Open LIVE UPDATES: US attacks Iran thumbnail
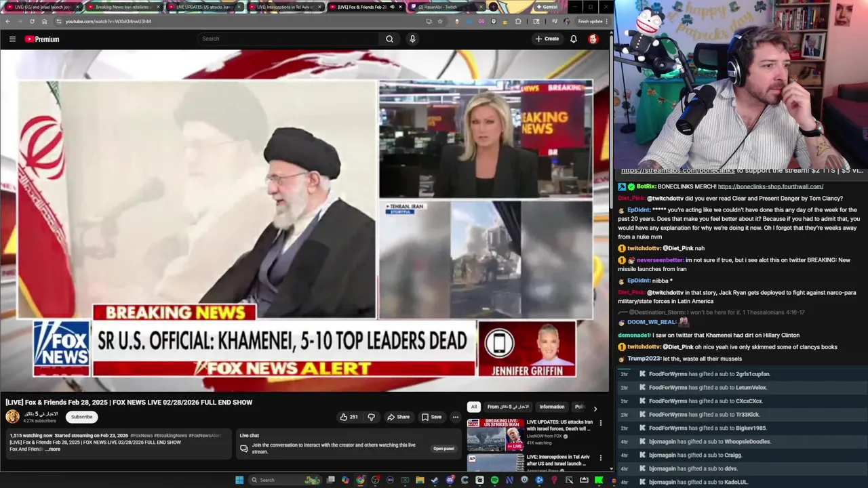Viewport: 868px width, 488px height. click(x=495, y=434)
